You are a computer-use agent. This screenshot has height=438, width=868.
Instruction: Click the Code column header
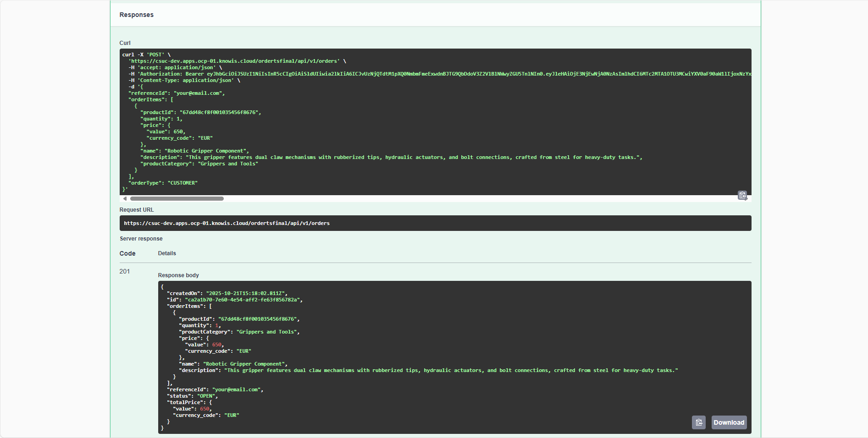pos(127,253)
